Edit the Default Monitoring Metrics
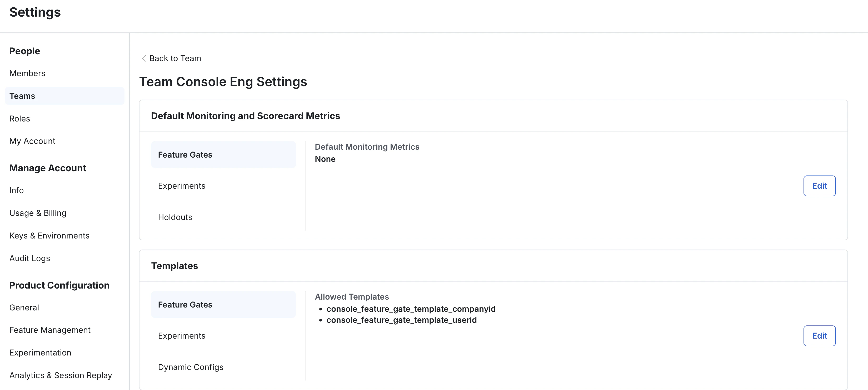 point(820,186)
